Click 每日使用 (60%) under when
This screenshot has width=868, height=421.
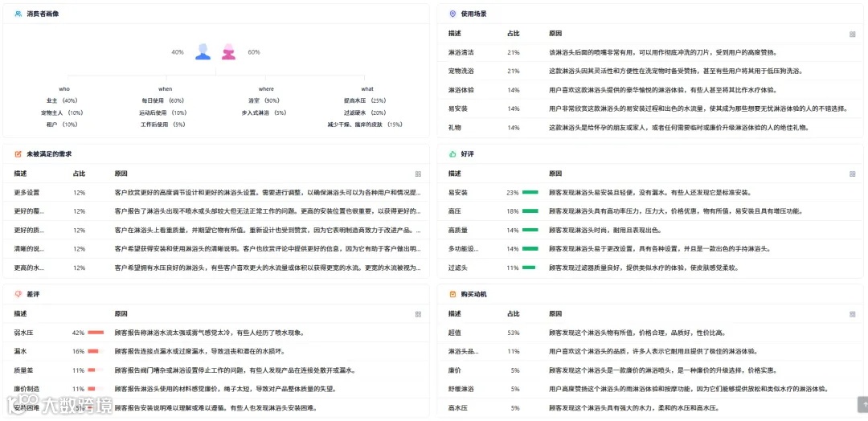[162, 100]
